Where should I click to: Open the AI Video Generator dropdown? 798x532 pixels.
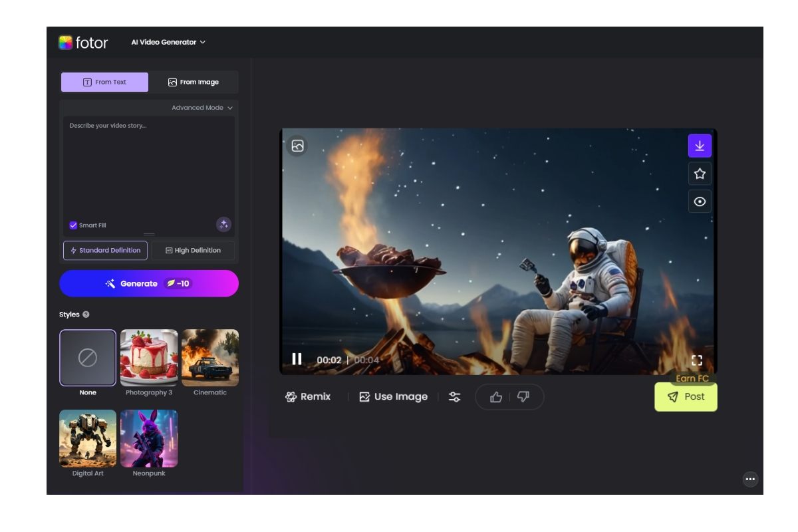168,42
